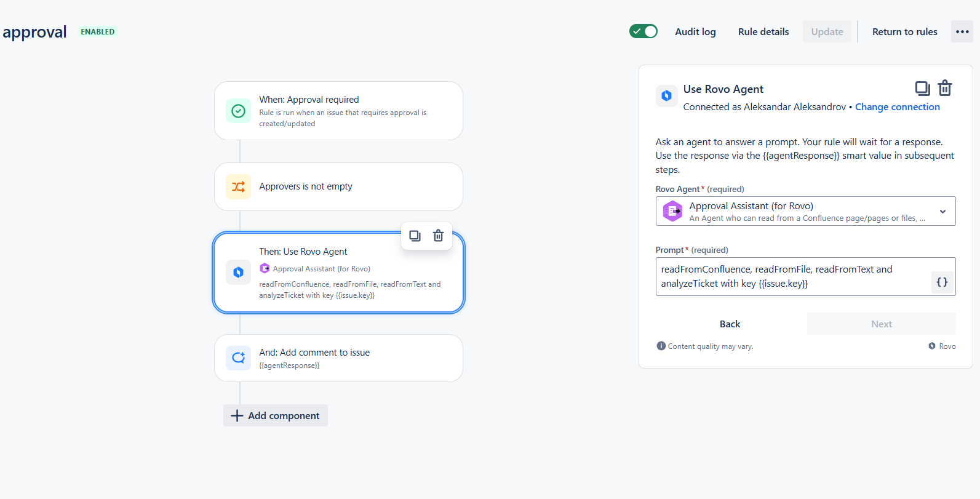The image size is (980, 499).
Task: Click the Add comment refresh icon
Action: [238, 357]
